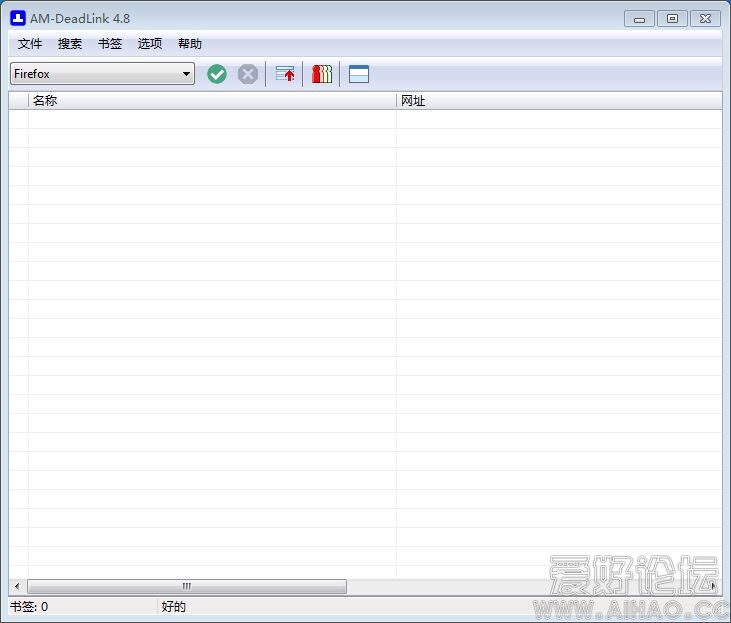Maximize the AM-DeadLink window
Screen dimensions: 731x623
coord(672,18)
